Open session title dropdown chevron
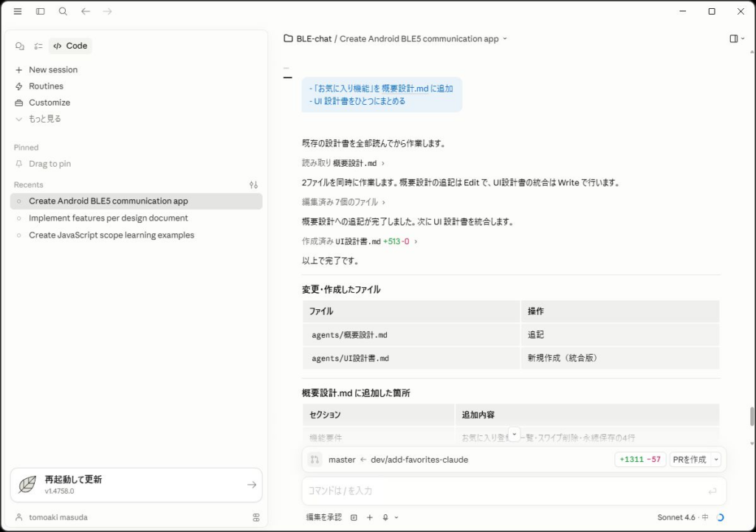The height and width of the screenshot is (532, 756). 505,38
